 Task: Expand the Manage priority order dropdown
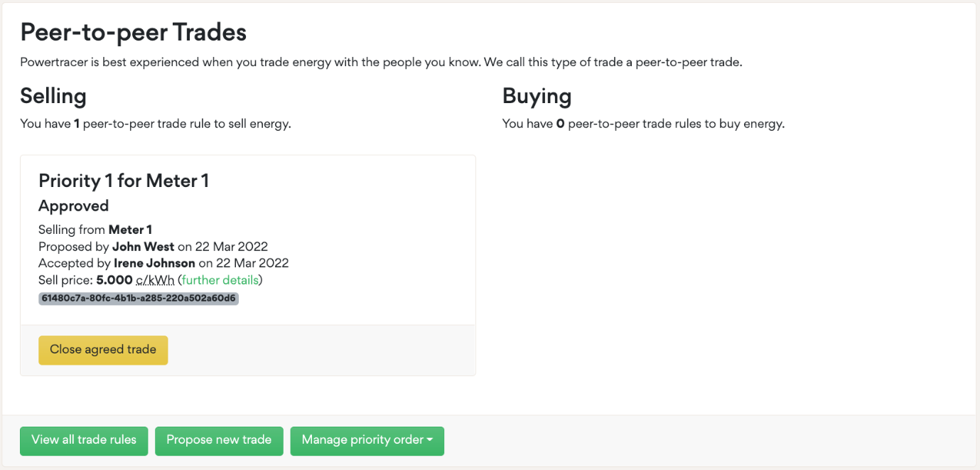pyautogui.click(x=367, y=440)
